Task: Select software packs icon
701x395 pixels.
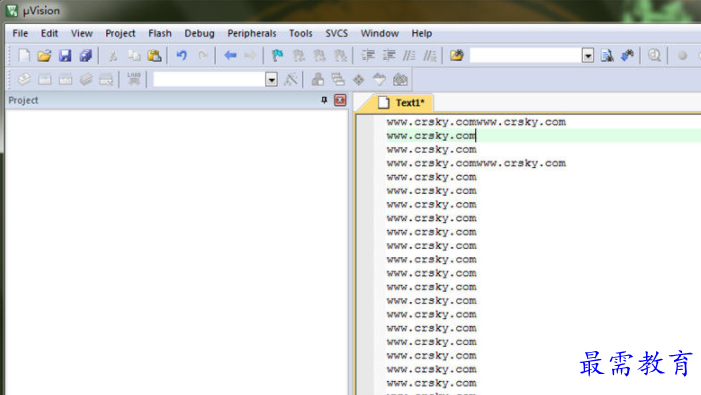Action: (380, 80)
